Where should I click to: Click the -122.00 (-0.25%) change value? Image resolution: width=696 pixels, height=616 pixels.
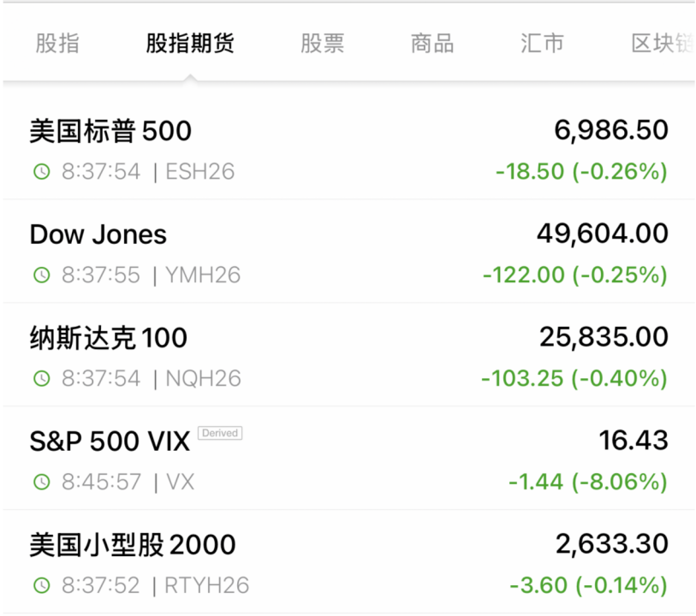[x=574, y=275]
